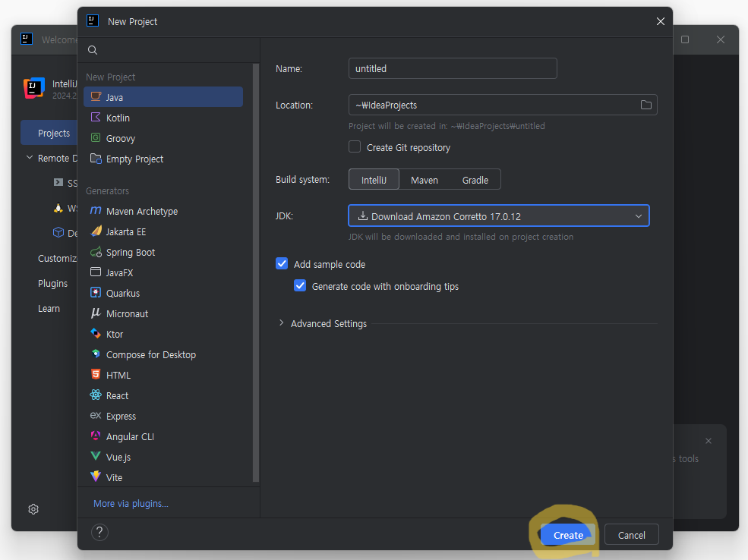The image size is (748, 560).
Task: Browse for project location folder
Action: click(646, 105)
